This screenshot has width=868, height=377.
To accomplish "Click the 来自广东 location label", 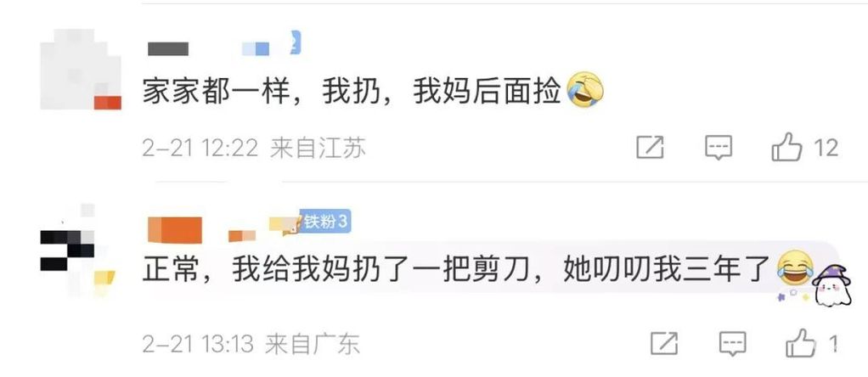I will (313, 345).
